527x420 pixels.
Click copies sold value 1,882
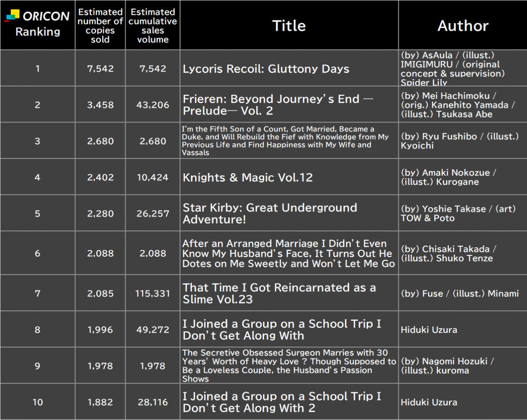(x=100, y=402)
